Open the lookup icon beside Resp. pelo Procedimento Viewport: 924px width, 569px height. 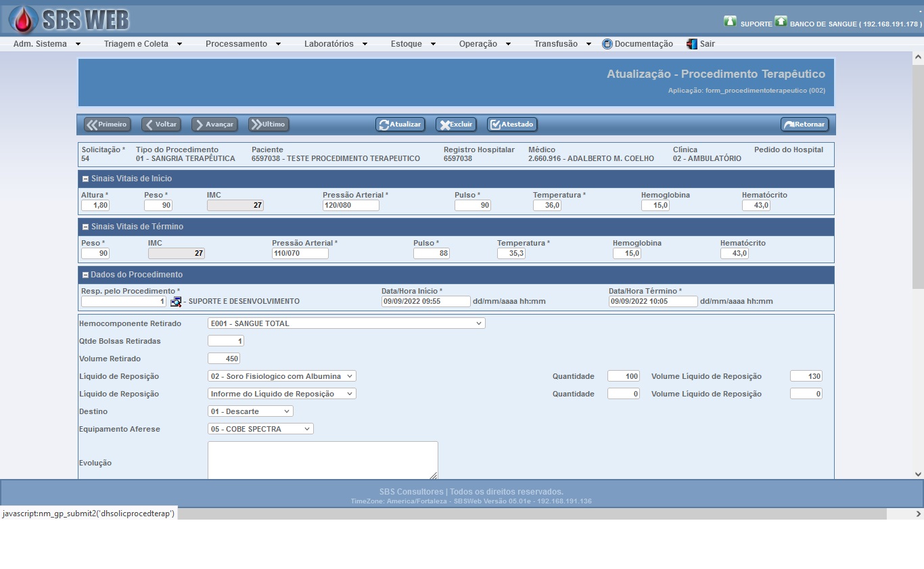[x=176, y=302]
